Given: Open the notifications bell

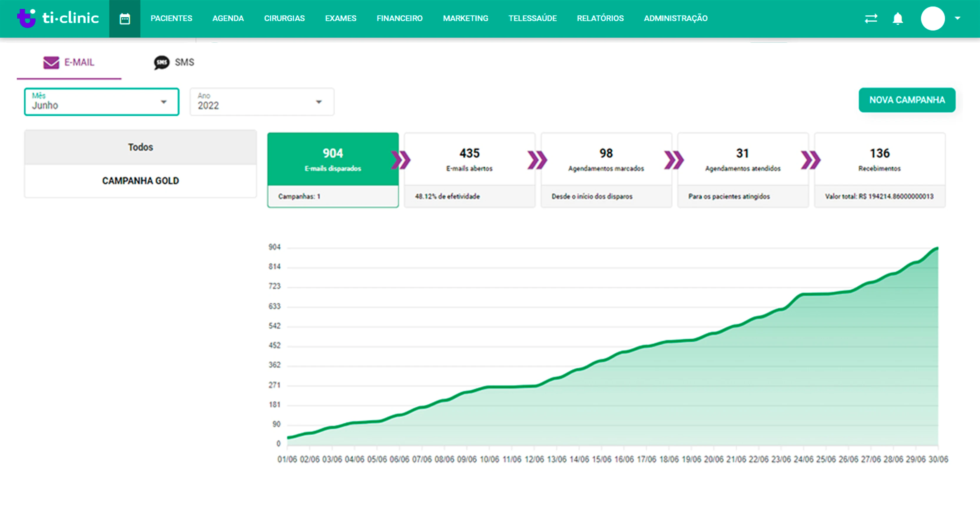Looking at the screenshot, I should coord(898,18).
